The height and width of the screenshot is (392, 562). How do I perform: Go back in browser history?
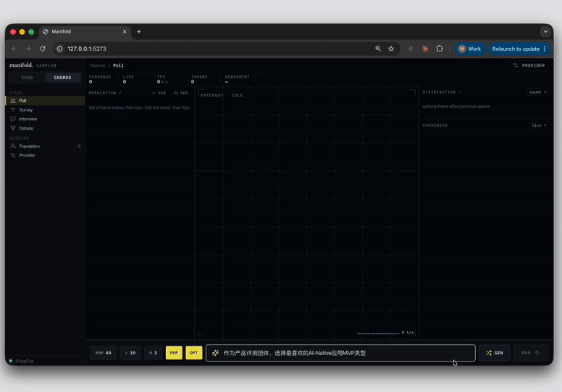tap(14, 49)
